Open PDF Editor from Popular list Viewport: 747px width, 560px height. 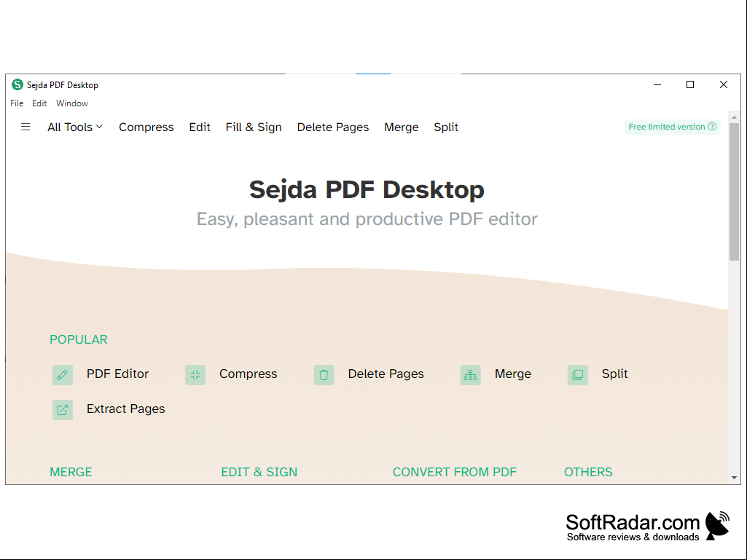pyautogui.click(x=117, y=374)
